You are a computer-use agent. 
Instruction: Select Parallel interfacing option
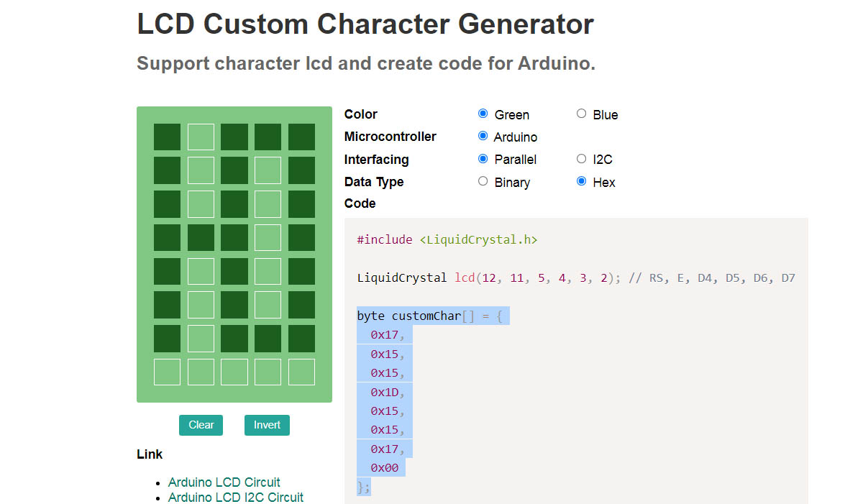pyautogui.click(x=483, y=159)
